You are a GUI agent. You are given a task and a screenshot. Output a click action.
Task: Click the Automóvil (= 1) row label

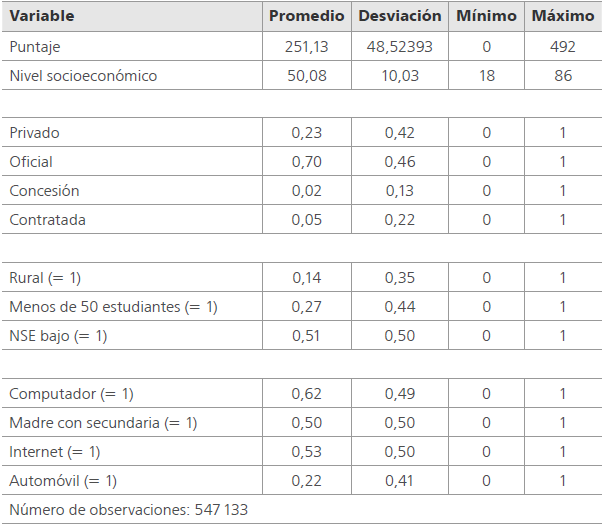pyautogui.click(x=62, y=481)
